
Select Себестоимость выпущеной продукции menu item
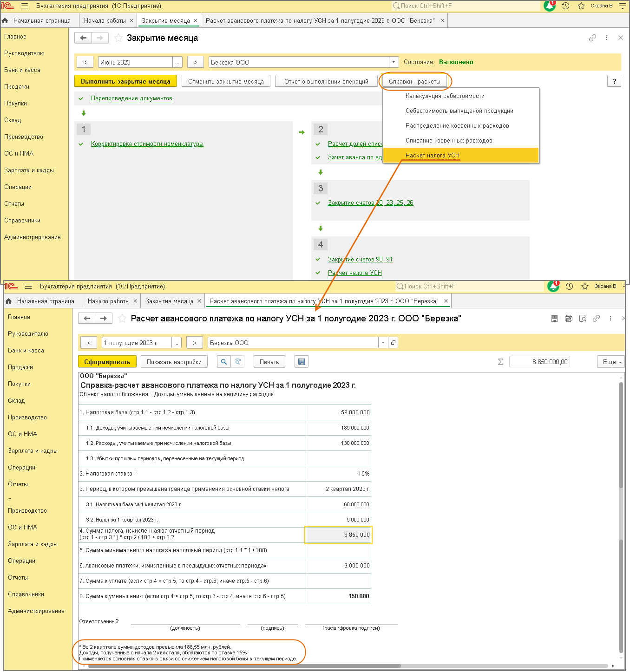click(460, 111)
